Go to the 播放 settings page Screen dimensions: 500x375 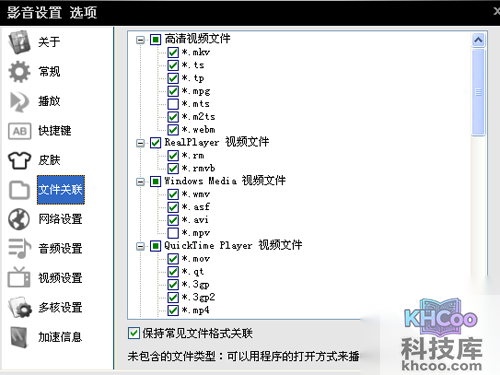(x=49, y=101)
